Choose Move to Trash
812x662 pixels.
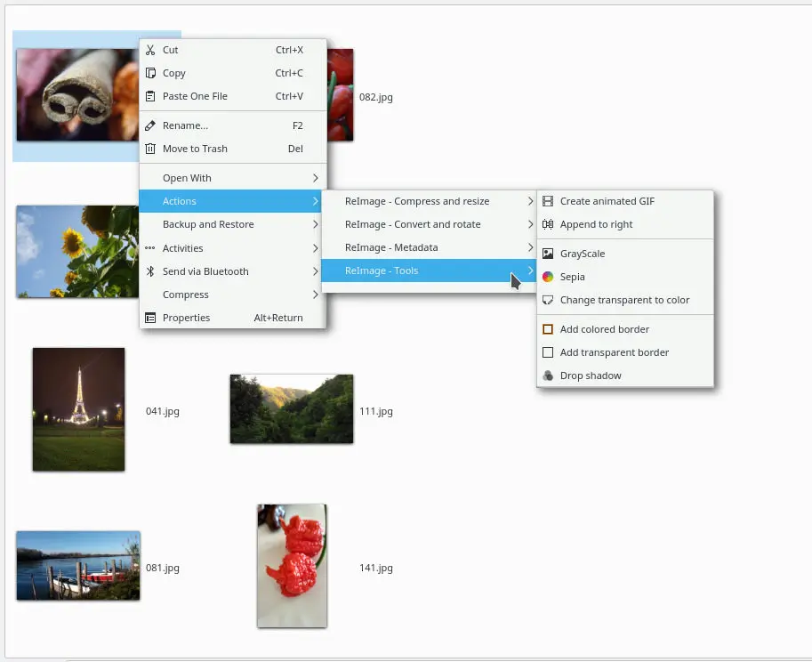click(x=232, y=149)
